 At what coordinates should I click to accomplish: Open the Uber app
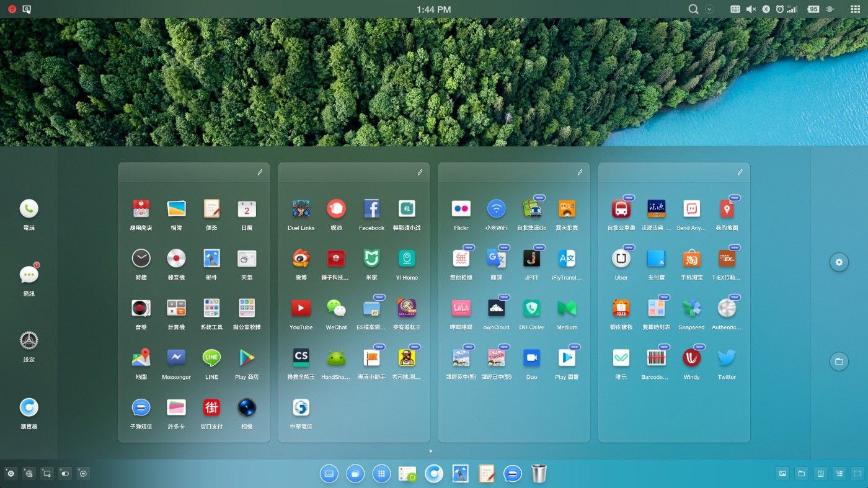click(x=621, y=259)
